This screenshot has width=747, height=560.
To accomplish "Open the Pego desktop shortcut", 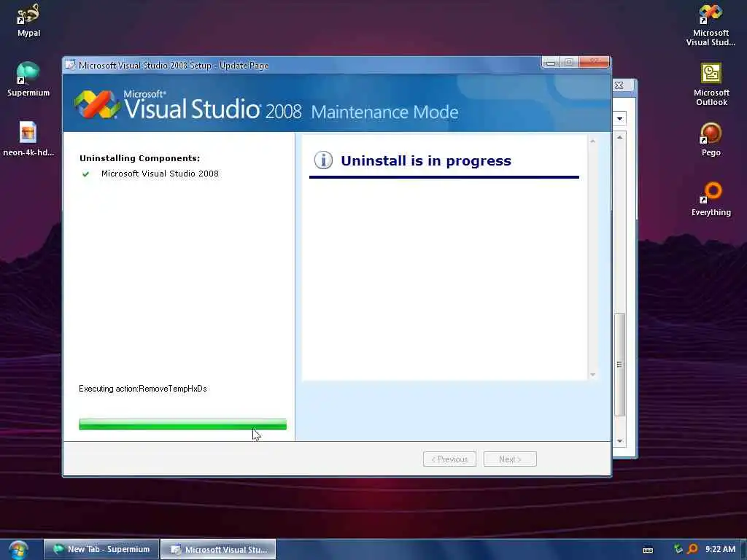I will point(711,139).
